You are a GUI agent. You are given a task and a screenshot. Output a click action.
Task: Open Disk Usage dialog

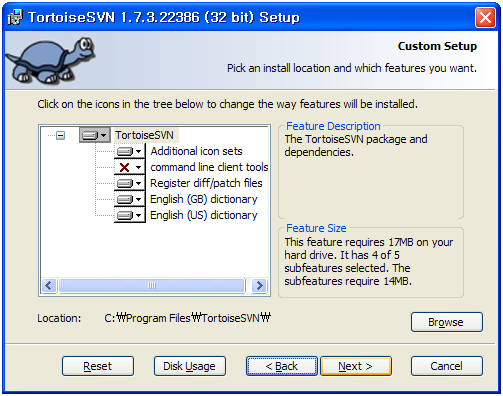click(x=190, y=366)
